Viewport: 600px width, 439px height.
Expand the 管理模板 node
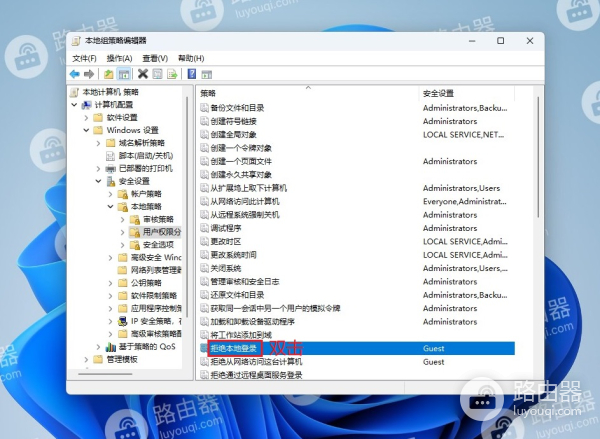click(86, 359)
